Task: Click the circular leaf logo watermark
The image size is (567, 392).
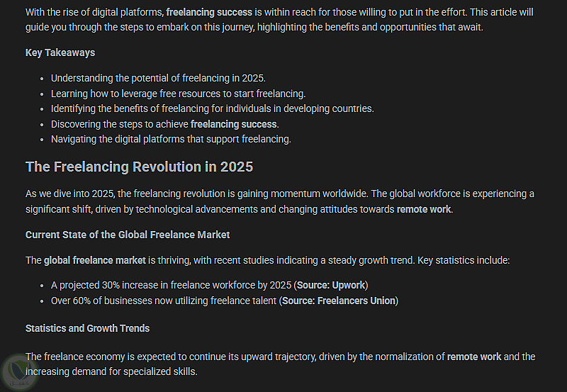Action: point(19,371)
